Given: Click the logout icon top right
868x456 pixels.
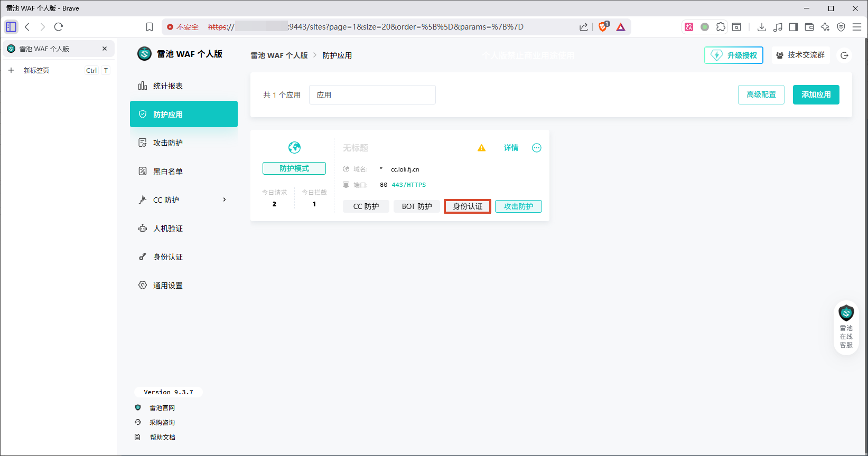Looking at the screenshot, I should [x=844, y=55].
